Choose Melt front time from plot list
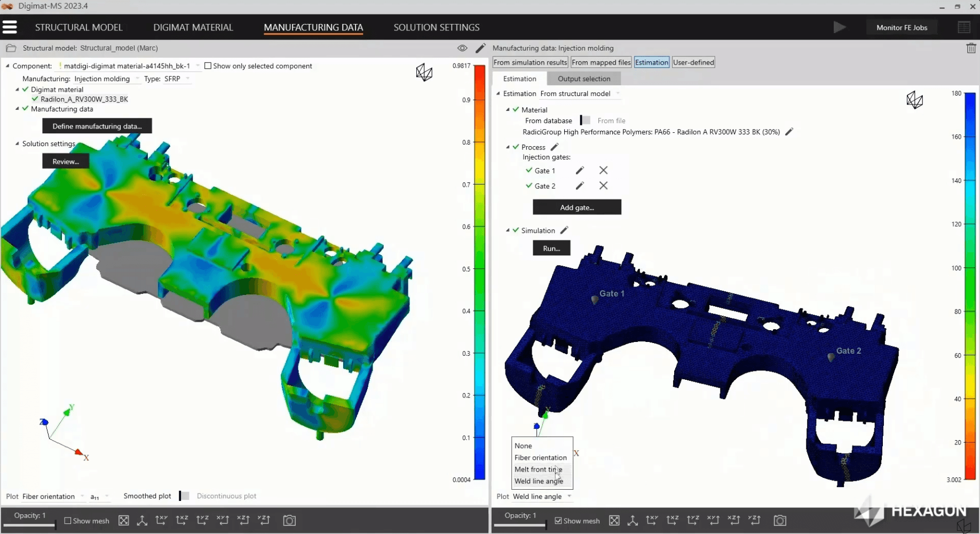The height and width of the screenshot is (534, 980). 538,469
